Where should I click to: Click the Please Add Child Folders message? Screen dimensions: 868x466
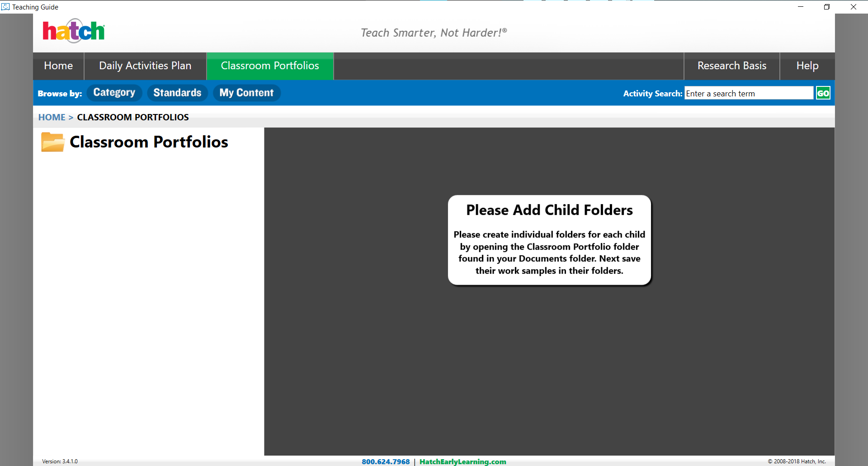coord(549,240)
